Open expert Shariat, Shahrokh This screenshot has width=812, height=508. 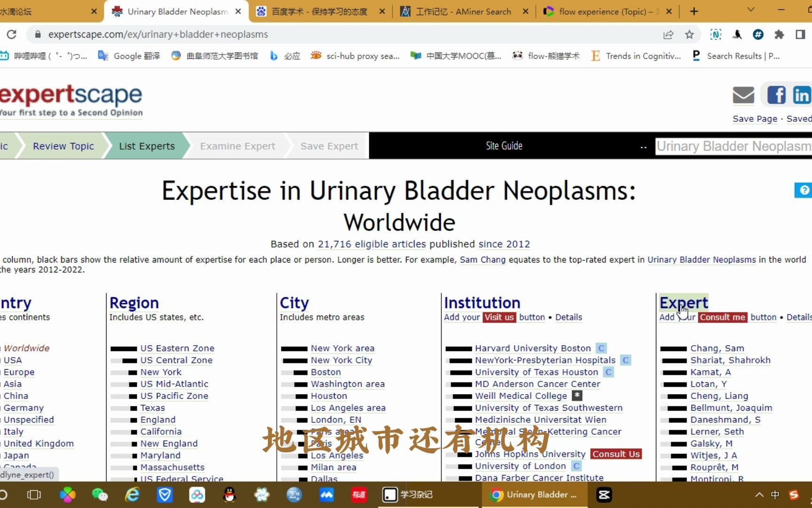coord(730,360)
